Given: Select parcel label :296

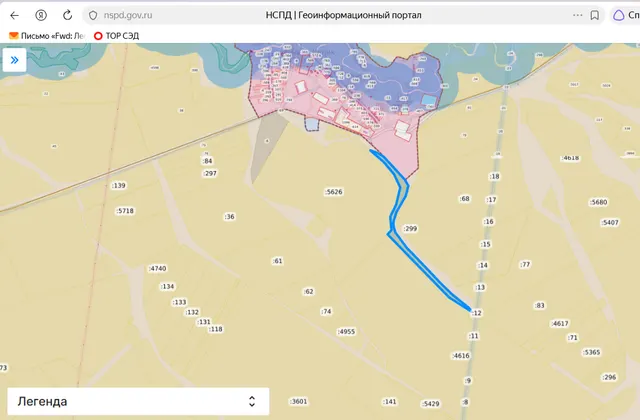Looking at the screenshot, I should point(609,377).
